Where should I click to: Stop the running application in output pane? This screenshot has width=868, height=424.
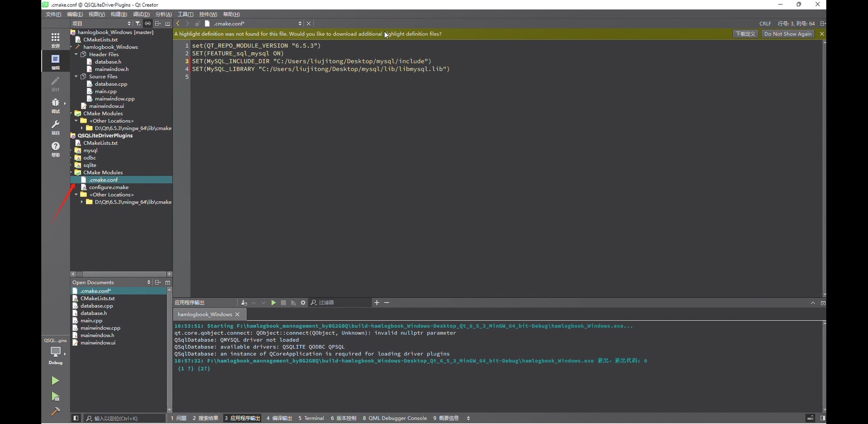coord(283,302)
